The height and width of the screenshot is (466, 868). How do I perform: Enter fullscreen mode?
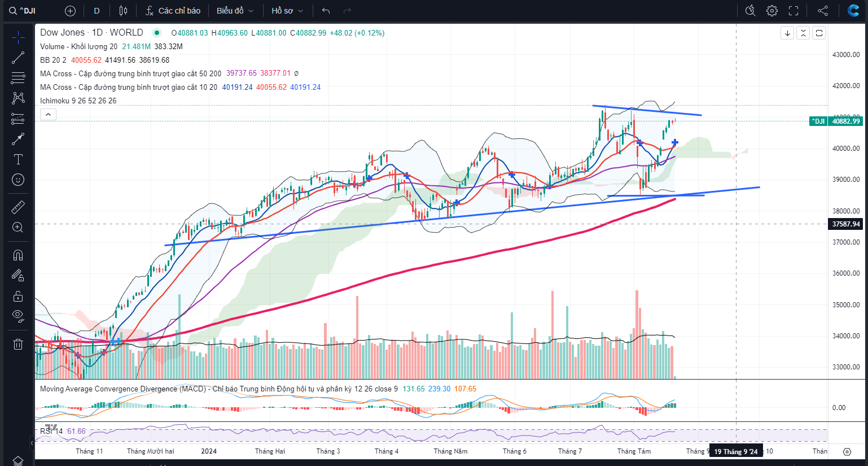[794, 11]
